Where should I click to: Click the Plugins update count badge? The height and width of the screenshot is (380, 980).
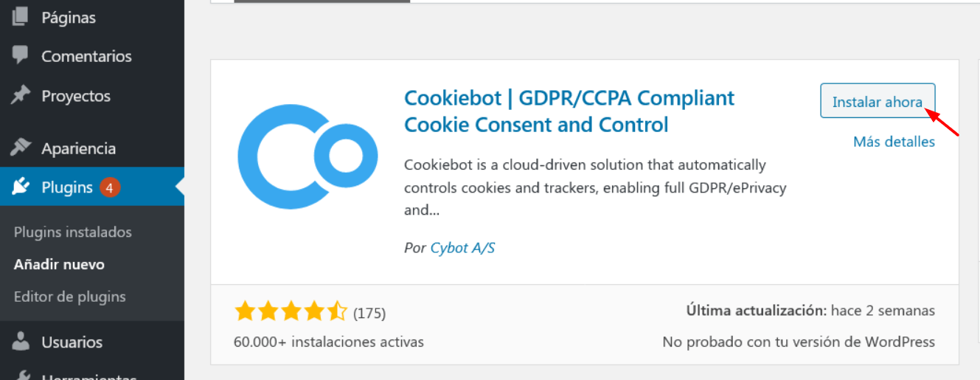(109, 187)
